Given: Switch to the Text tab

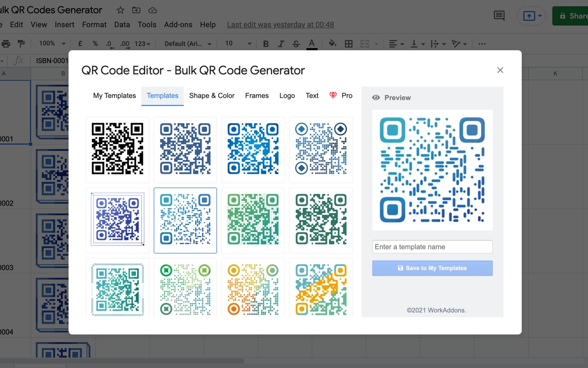Looking at the screenshot, I should [x=312, y=96].
